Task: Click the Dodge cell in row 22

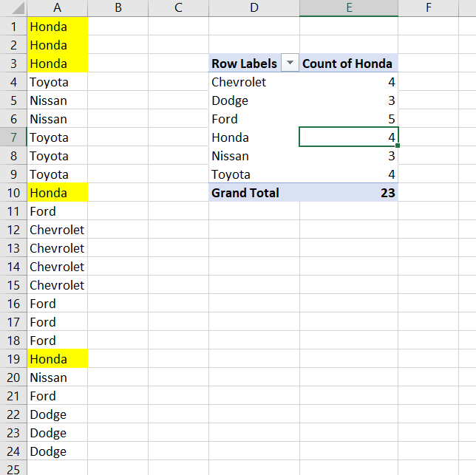Action: [58, 414]
